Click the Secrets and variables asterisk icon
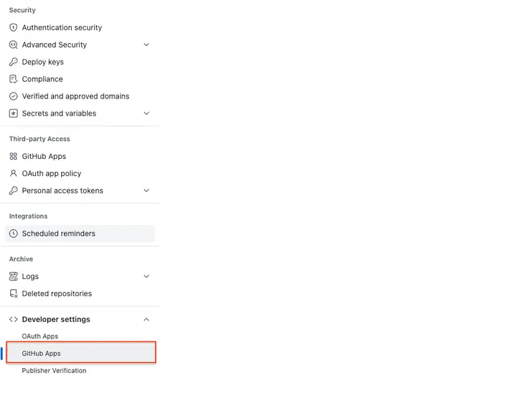Screen dimensions: 532x394 point(13,114)
